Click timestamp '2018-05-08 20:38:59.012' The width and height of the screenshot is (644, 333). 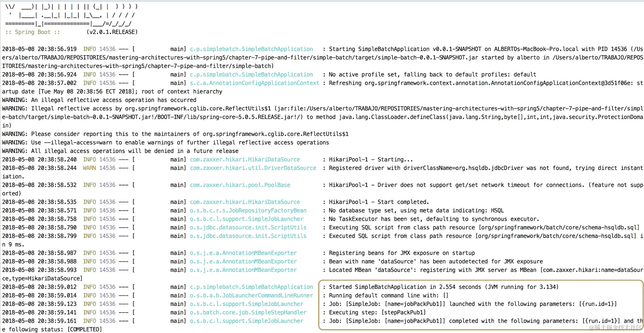(39, 287)
